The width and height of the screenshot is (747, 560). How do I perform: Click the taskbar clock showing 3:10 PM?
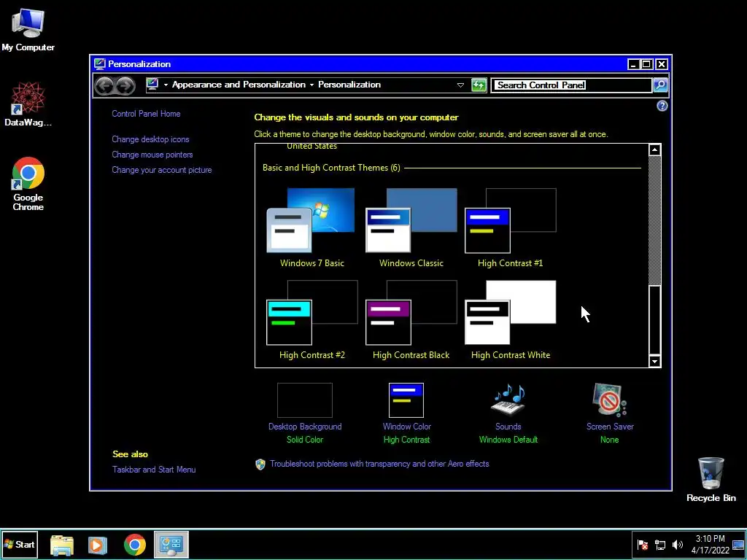[710, 544]
